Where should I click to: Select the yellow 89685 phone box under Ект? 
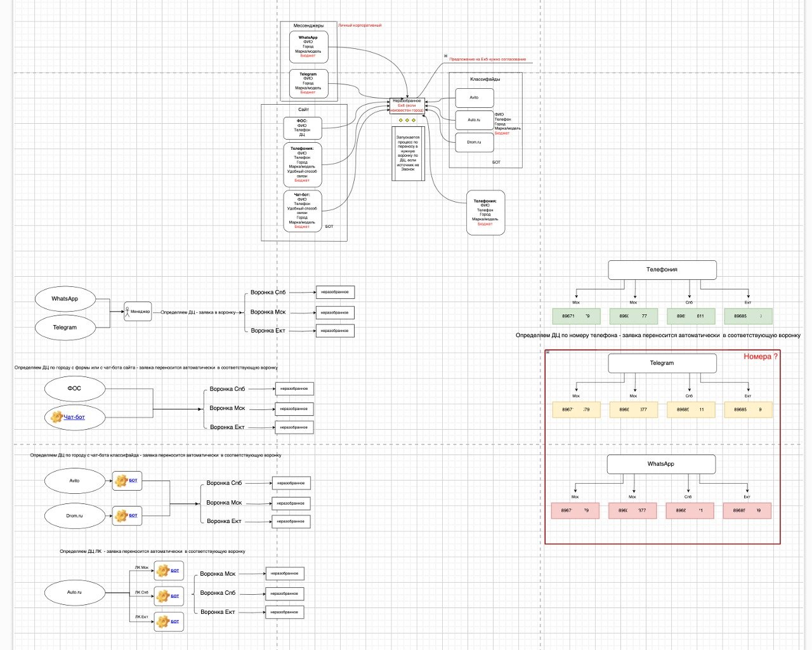pos(749,409)
